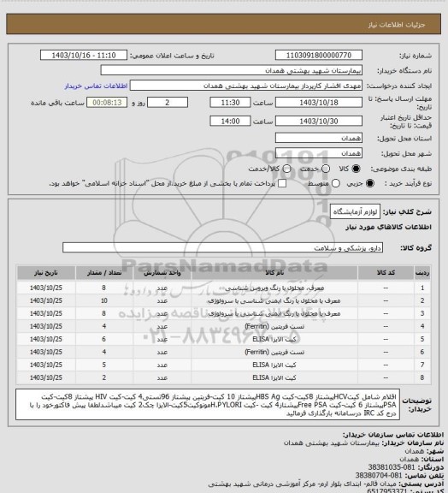Click the remaining time counter 00:08:13
This screenshot has height=493, width=448.
pyautogui.click(x=107, y=103)
